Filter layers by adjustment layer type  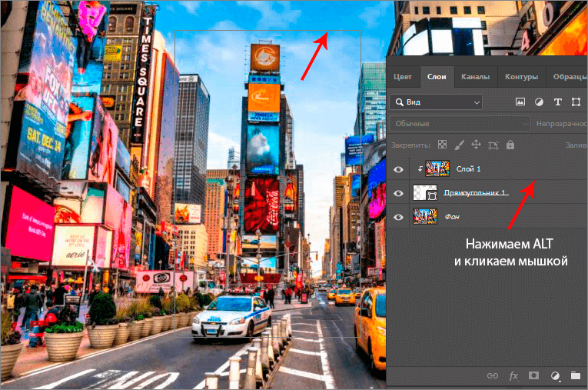[539, 102]
